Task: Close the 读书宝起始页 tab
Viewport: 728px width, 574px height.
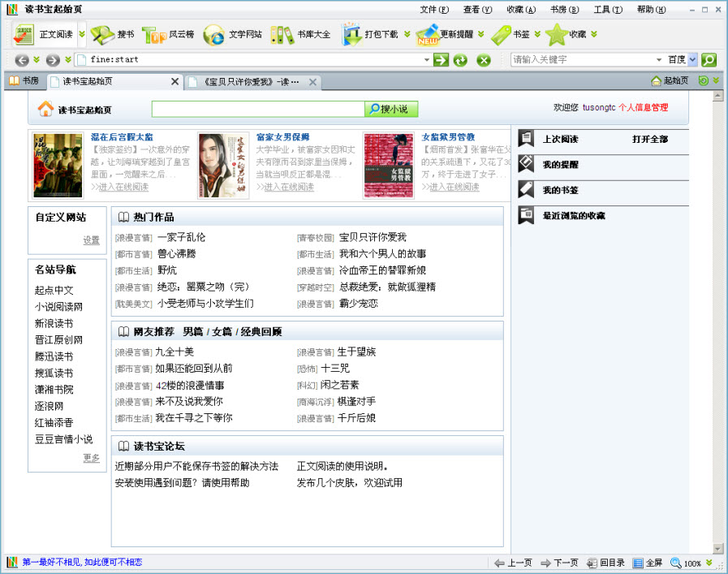Action: tap(174, 82)
